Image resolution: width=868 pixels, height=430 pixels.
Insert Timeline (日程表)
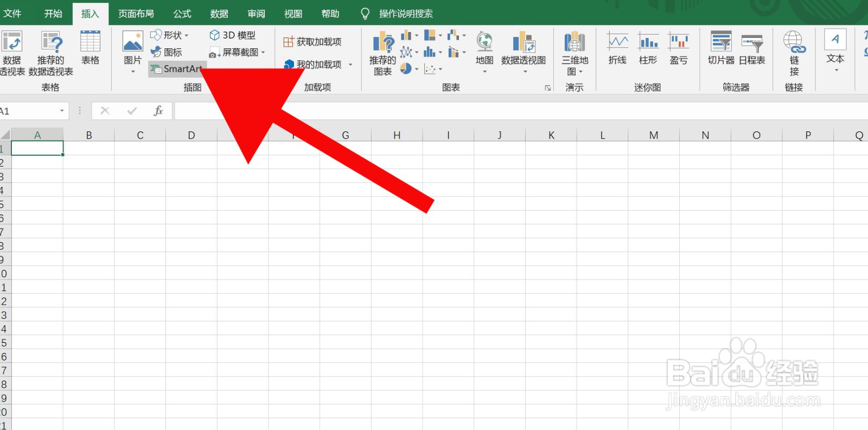pos(752,48)
